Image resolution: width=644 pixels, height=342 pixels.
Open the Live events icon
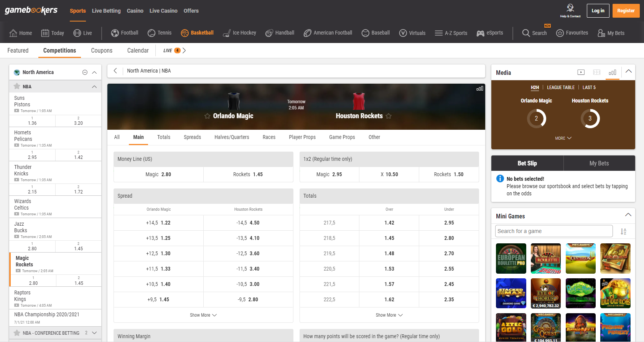click(x=77, y=33)
